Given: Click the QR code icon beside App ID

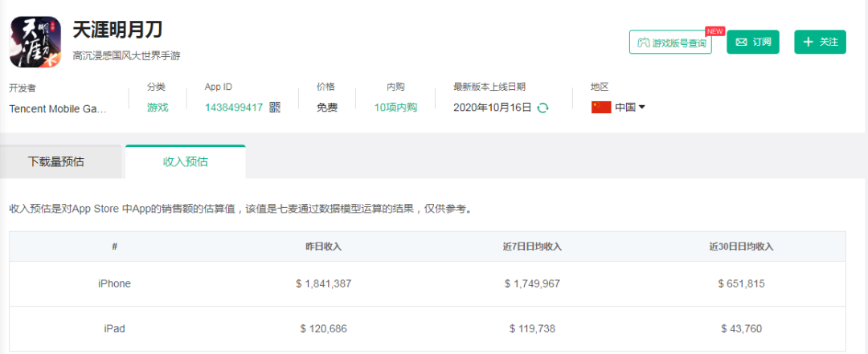Looking at the screenshot, I should [x=275, y=108].
